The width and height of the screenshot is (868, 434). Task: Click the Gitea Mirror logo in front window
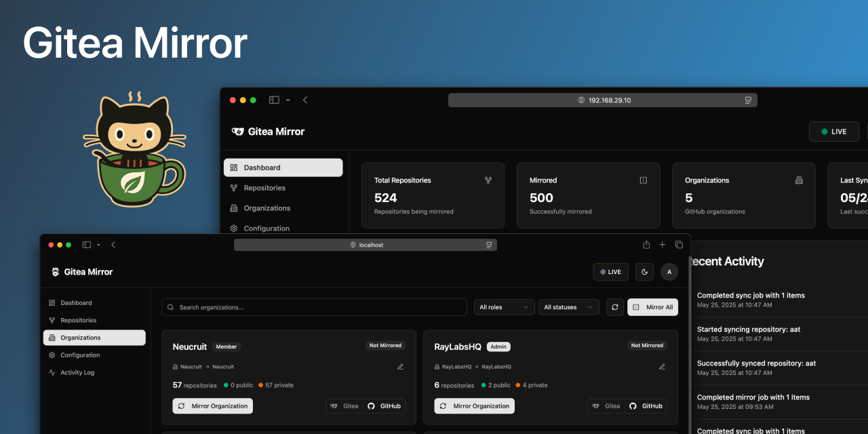(x=82, y=272)
